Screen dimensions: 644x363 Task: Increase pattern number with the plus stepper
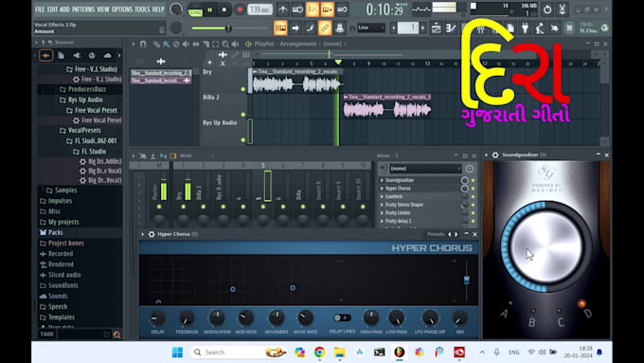click(x=422, y=27)
